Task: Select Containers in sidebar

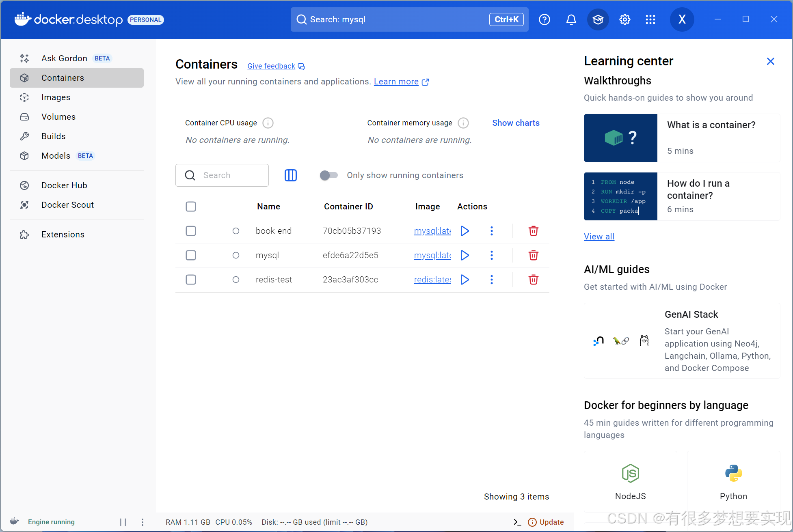Action: [77, 78]
